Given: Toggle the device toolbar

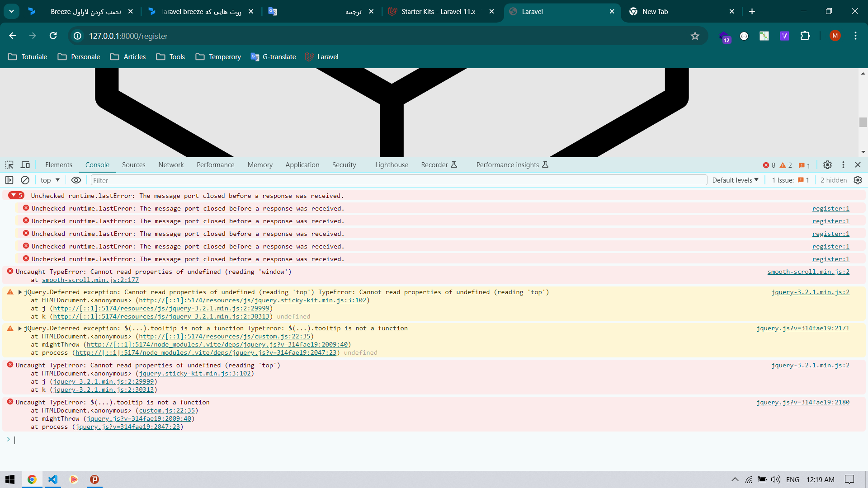Looking at the screenshot, I should tap(25, 165).
